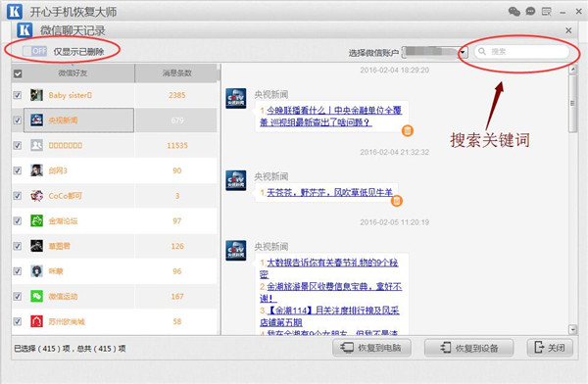Select the Baby sister friend name
Viewport: 588px width, 384px height.
click(x=71, y=95)
